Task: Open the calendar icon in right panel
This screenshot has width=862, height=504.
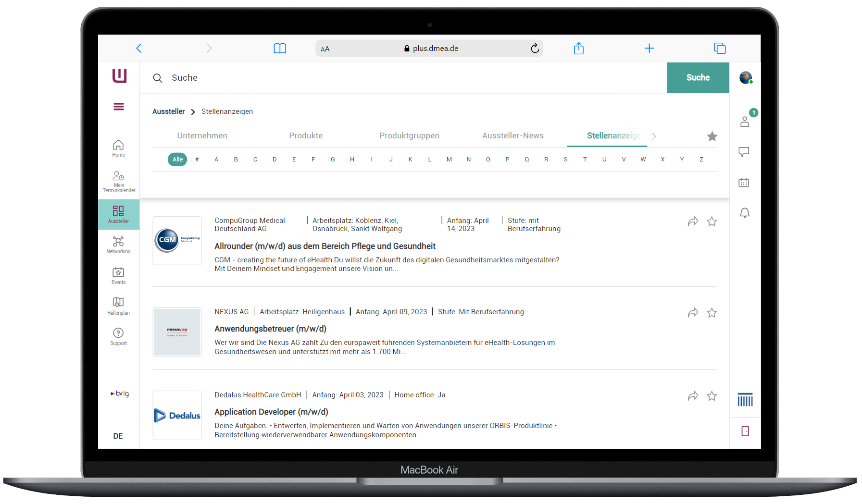Action: pos(744,183)
